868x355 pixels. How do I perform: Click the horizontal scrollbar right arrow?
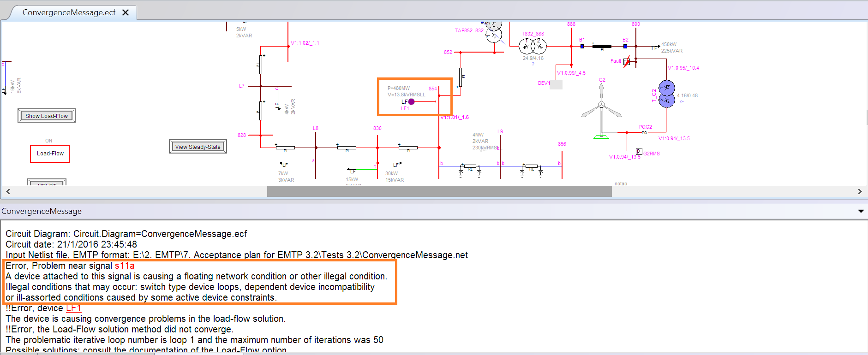[860, 191]
